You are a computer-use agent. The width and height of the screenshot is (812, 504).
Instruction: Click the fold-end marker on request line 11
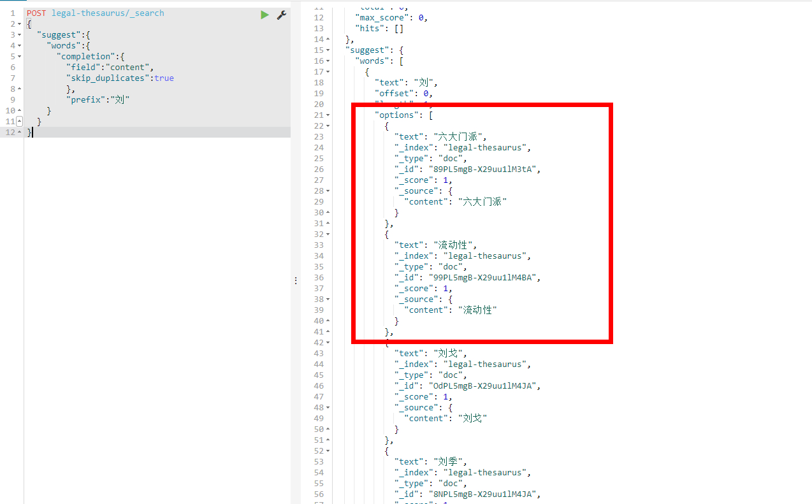[20, 121]
